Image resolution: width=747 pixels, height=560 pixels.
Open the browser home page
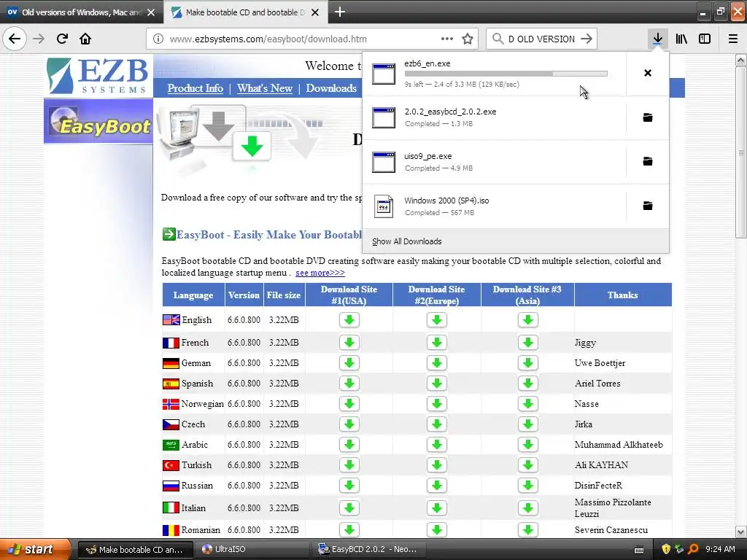click(x=85, y=39)
